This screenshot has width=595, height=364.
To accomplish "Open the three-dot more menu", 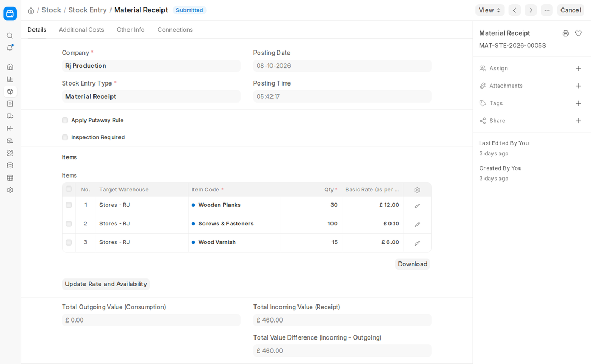I will pyautogui.click(x=547, y=10).
